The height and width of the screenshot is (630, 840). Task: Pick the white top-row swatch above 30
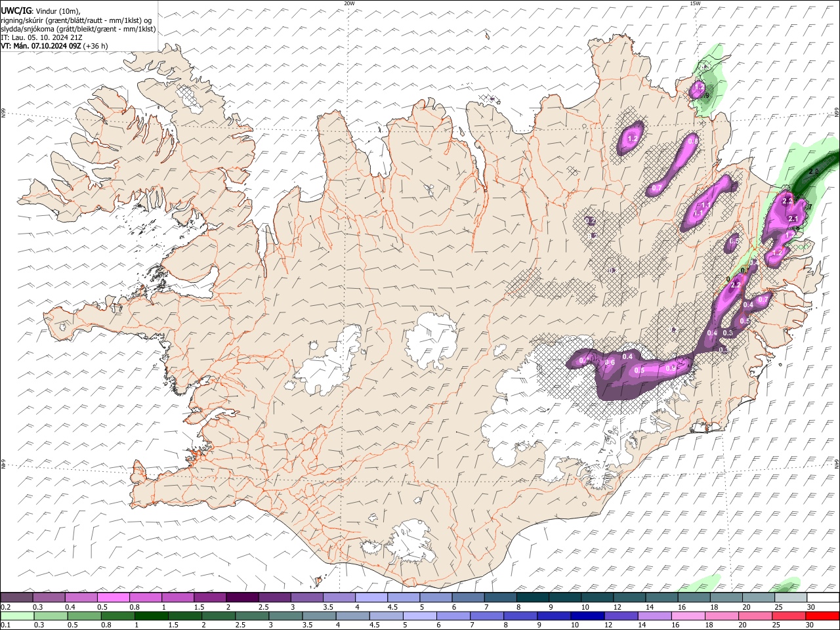click(x=823, y=598)
